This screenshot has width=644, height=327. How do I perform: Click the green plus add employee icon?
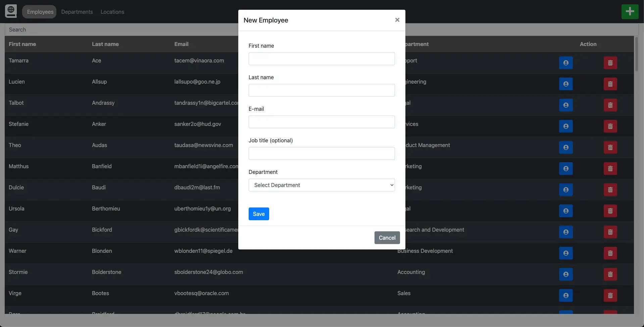pyautogui.click(x=630, y=12)
